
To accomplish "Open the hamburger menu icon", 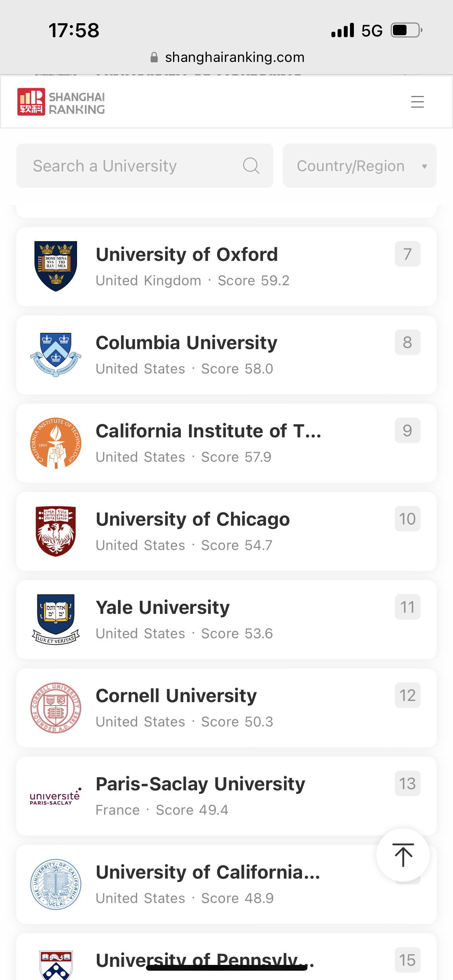I will 417,102.
